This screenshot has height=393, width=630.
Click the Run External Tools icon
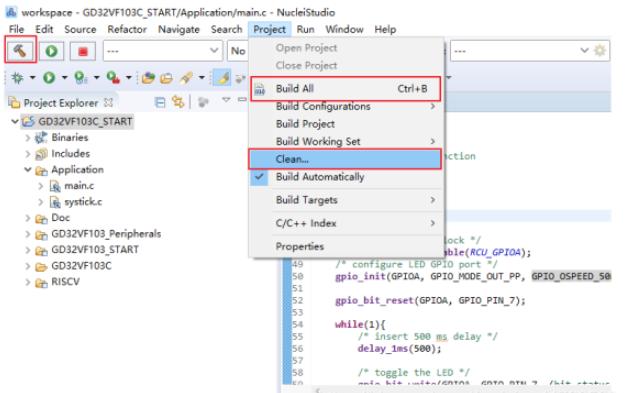[113, 78]
